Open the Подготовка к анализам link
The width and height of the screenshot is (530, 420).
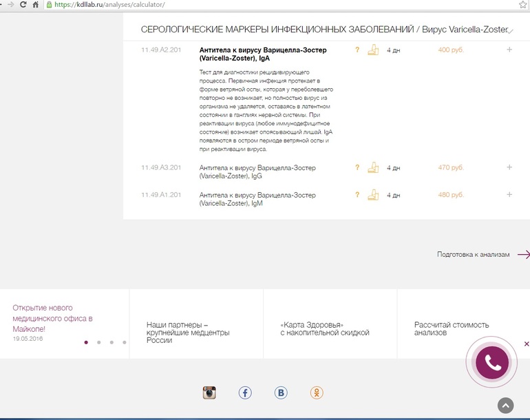473,255
